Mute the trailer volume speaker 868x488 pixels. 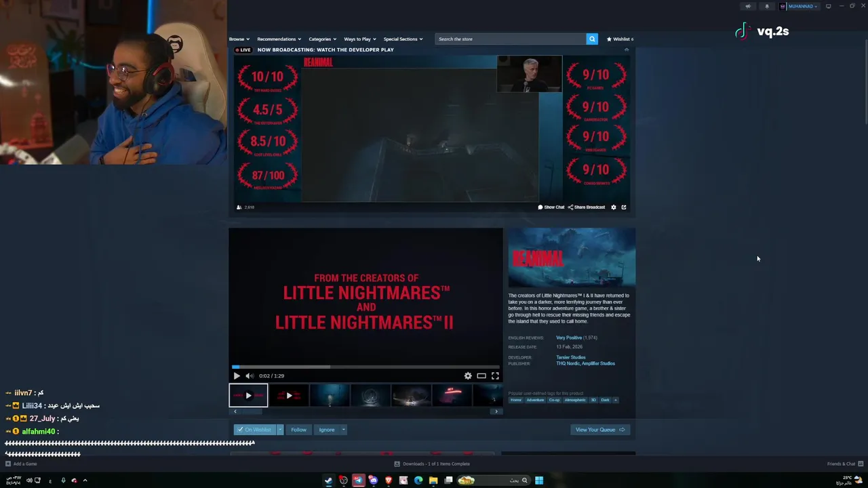coord(249,375)
